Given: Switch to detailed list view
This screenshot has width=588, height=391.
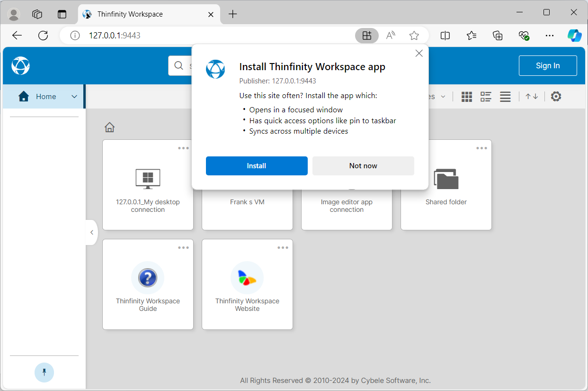Looking at the screenshot, I should (486, 97).
